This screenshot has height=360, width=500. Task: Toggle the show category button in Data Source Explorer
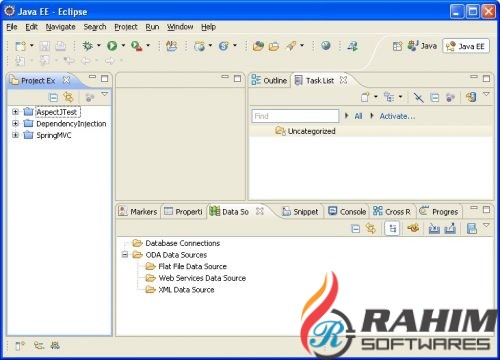tap(393, 229)
